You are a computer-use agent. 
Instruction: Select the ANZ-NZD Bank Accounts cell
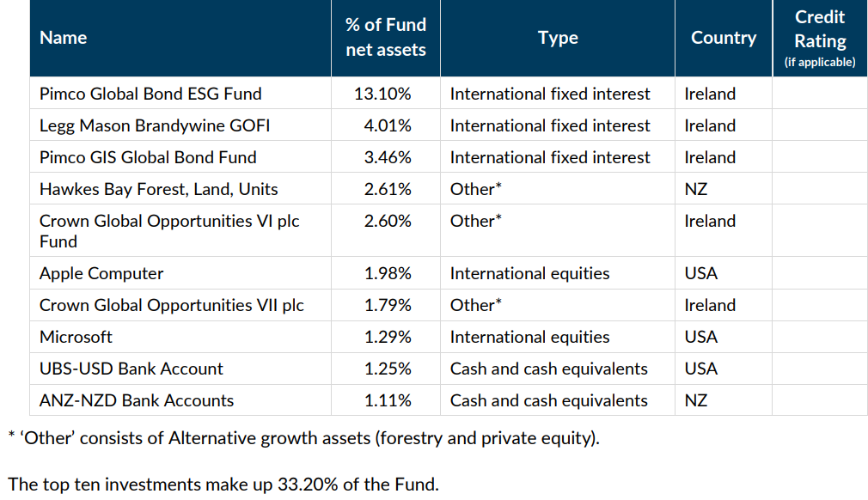click(x=137, y=400)
